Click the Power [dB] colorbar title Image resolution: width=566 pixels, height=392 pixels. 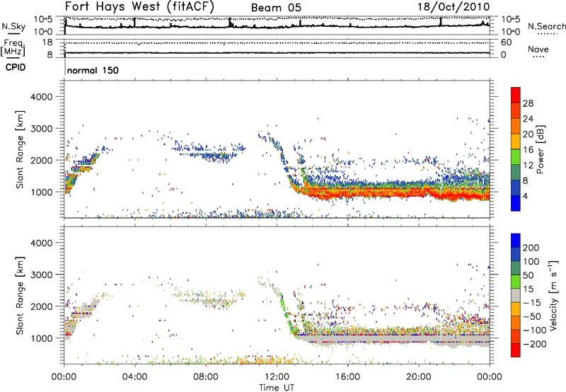point(540,149)
